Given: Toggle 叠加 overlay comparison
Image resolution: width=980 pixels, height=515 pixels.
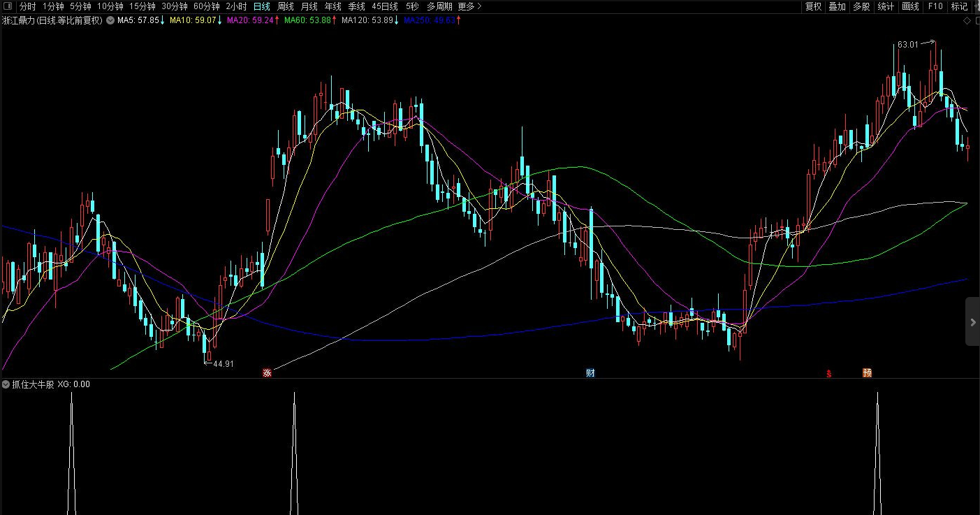Looking at the screenshot, I should pos(837,6).
